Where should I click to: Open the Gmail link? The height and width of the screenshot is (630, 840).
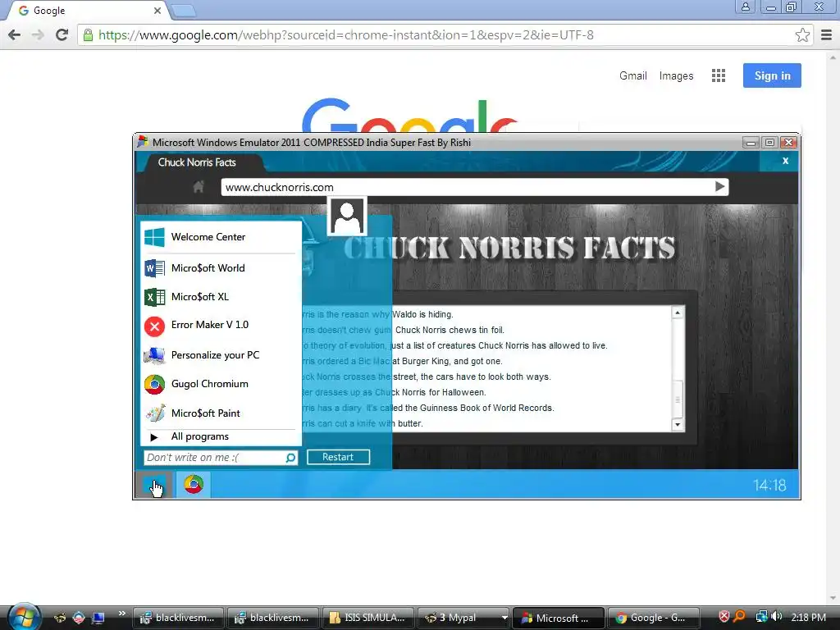(633, 75)
